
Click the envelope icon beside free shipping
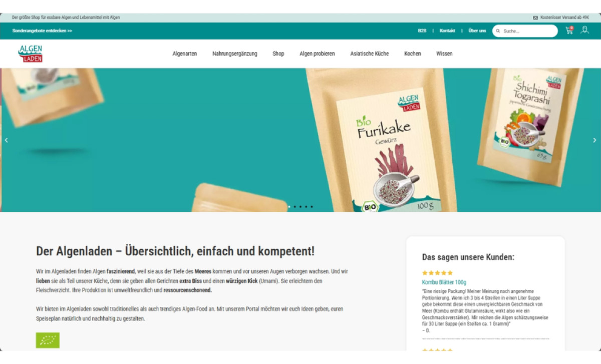(x=535, y=18)
